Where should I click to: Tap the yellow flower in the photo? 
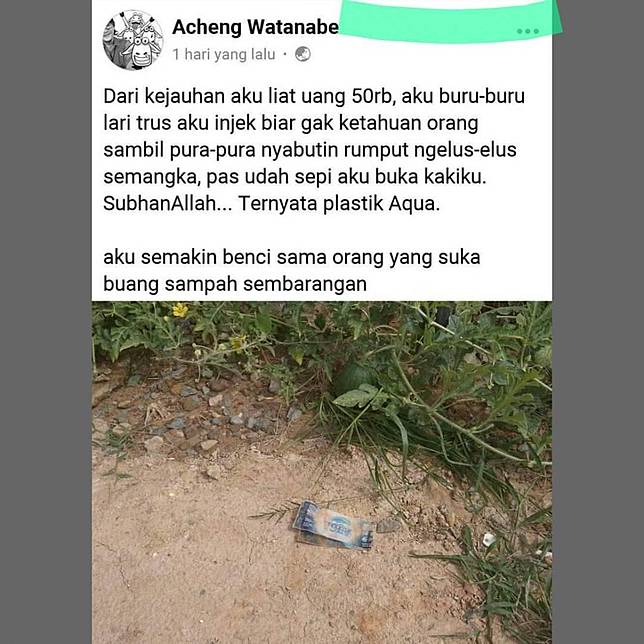(x=179, y=310)
